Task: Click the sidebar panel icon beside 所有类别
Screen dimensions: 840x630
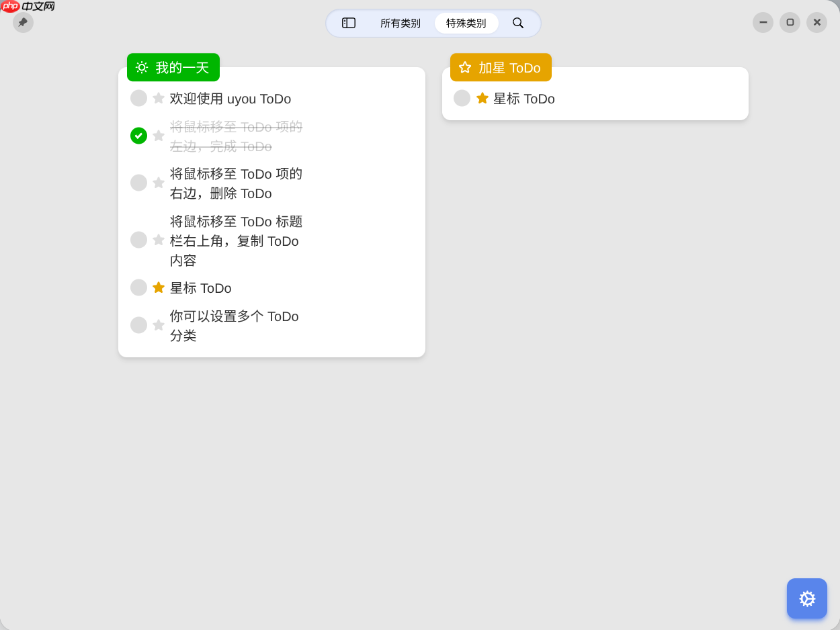Action: point(349,22)
